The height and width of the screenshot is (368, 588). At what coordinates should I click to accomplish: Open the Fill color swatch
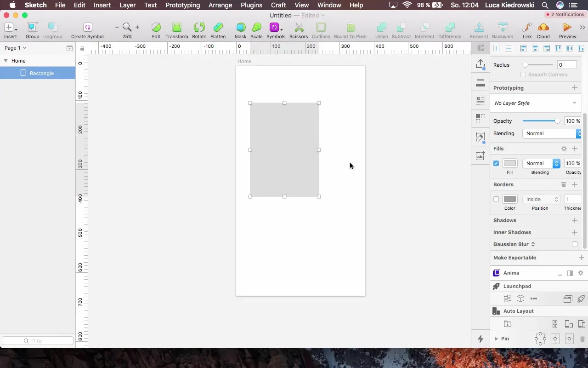click(x=510, y=163)
